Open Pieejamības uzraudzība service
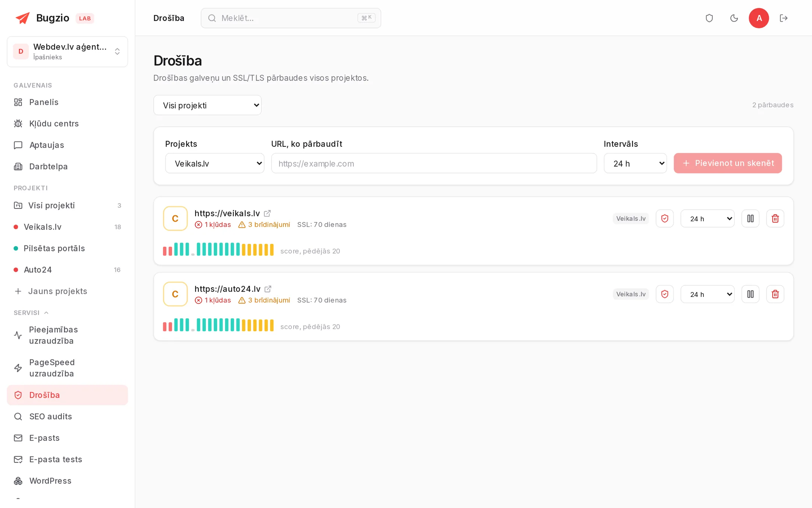Viewport: 812px width, 508px height. click(x=67, y=335)
